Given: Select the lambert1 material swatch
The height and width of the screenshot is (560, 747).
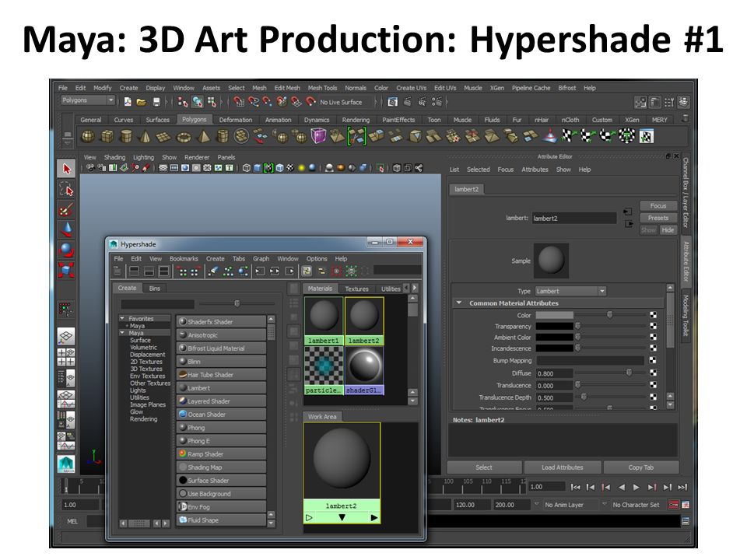Looking at the screenshot, I should pyautogui.click(x=324, y=320).
